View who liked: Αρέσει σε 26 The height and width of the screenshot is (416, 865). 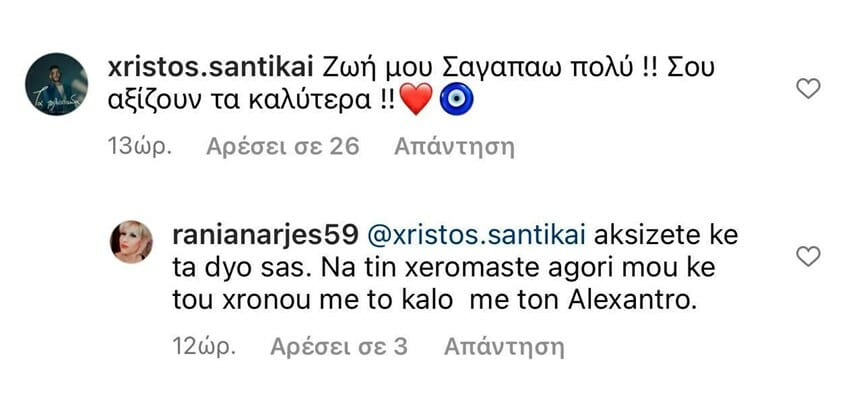282,147
